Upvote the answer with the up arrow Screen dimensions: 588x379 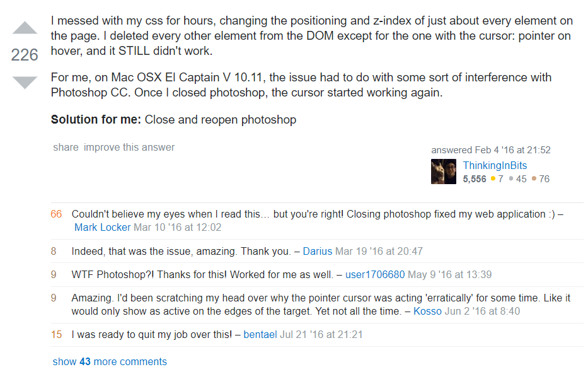(x=25, y=28)
